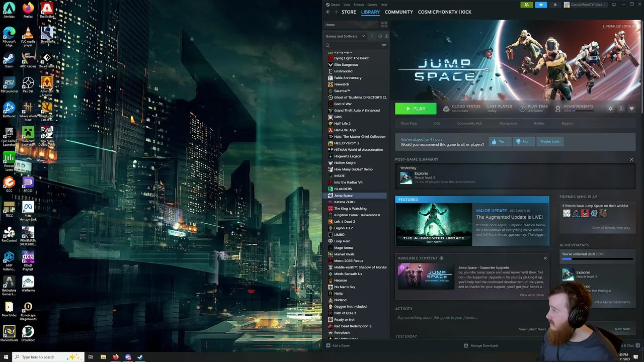Add Jump Space to favorites heart icon

coord(632,109)
